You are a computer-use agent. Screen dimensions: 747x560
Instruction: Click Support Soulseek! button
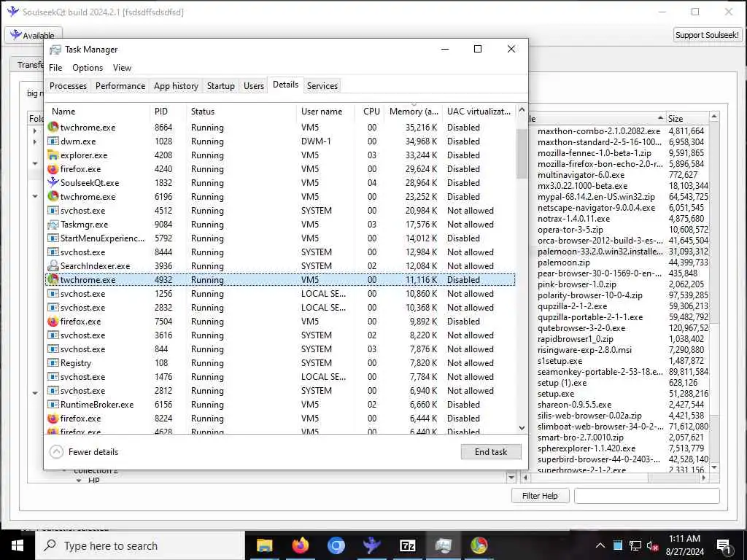tap(707, 35)
